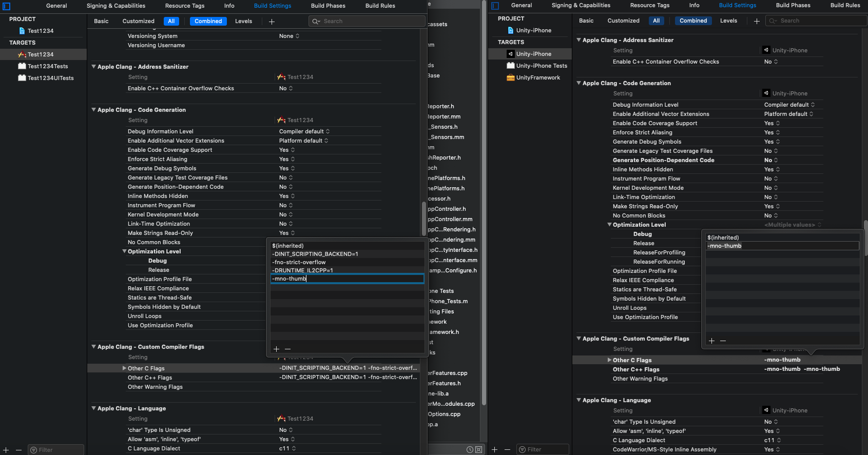Add a target in right window sidebar
Viewport: 868px width, 455px height.
495,449
